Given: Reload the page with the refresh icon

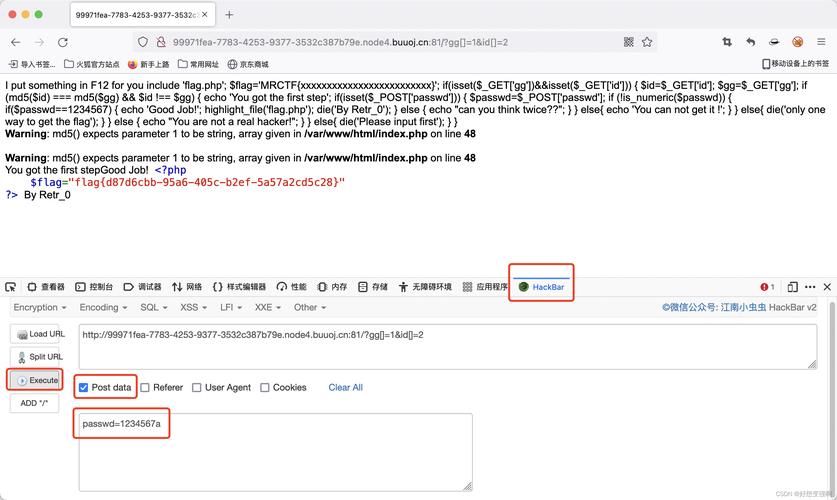Looking at the screenshot, I should [63, 42].
